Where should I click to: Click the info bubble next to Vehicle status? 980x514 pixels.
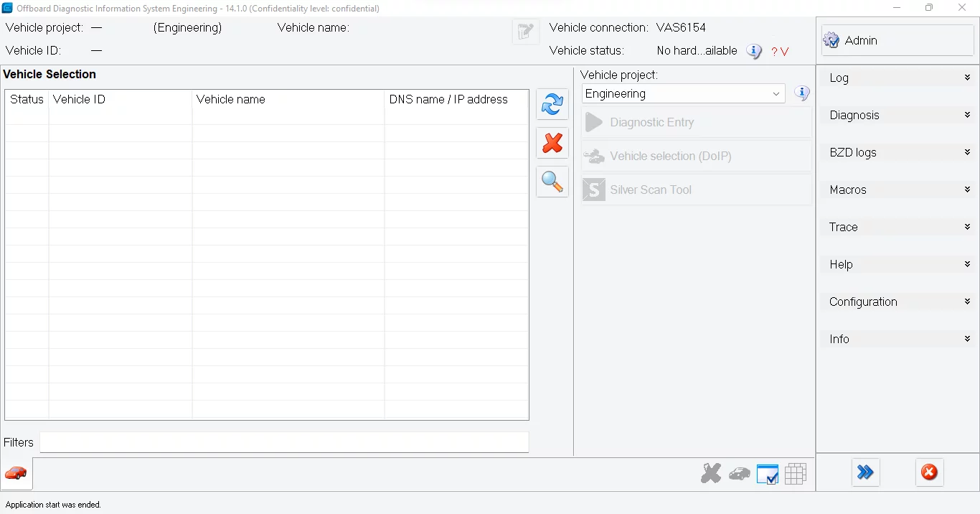[754, 51]
